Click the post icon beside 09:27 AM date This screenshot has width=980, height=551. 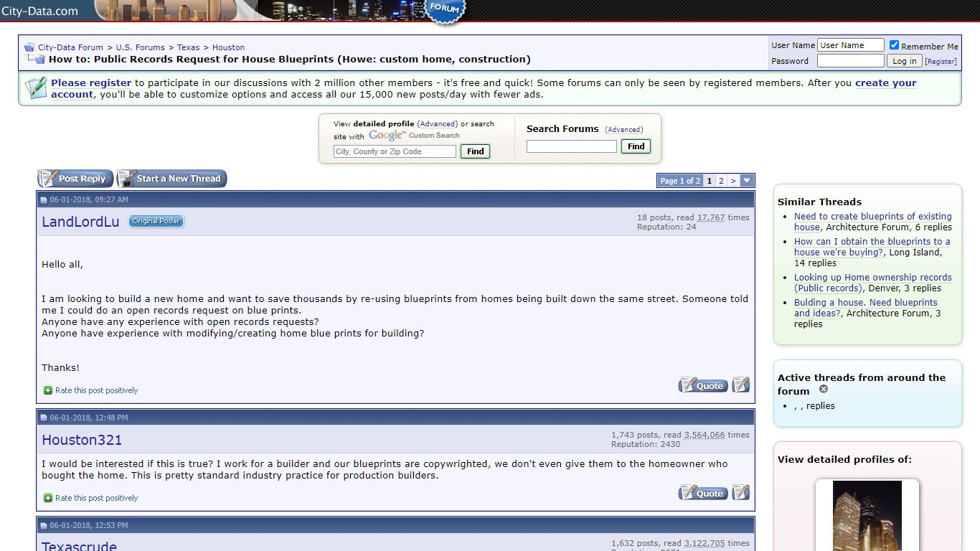tap(44, 200)
